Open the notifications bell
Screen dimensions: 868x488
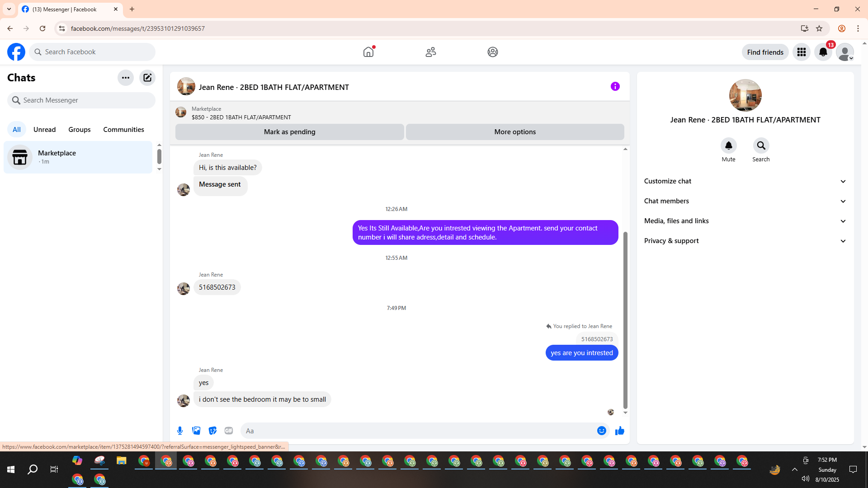pyautogui.click(x=823, y=52)
